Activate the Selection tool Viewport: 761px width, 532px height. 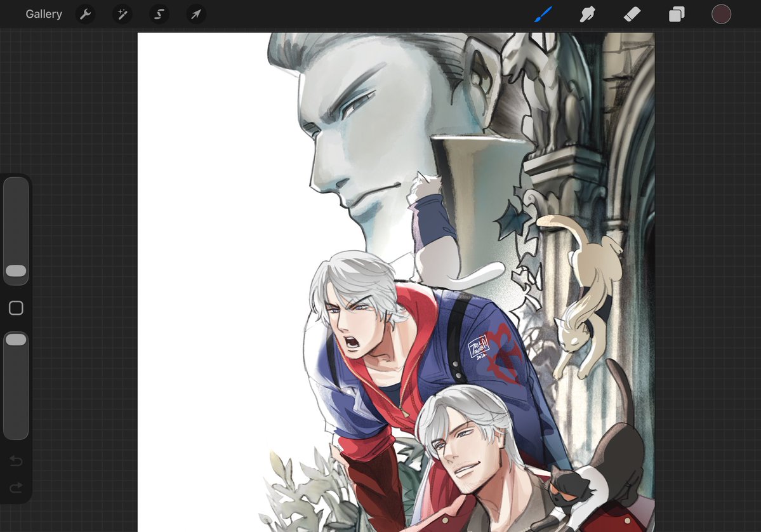pyautogui.click(x=159, y=14)
